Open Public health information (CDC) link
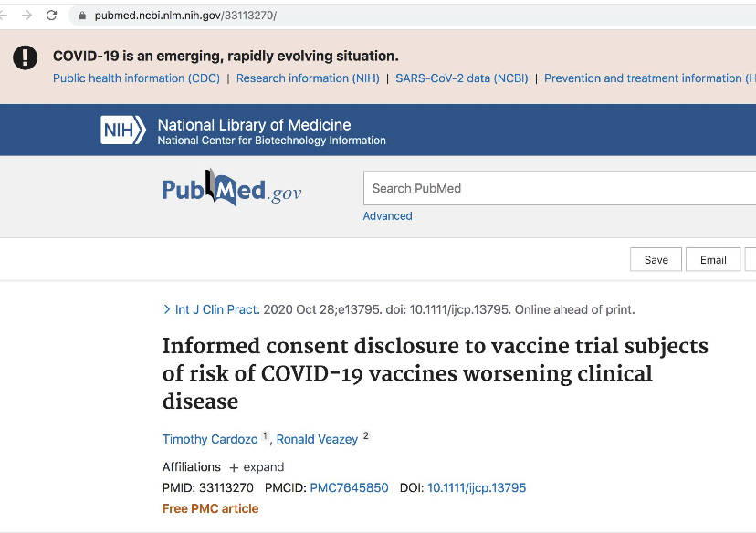The image size is (756, 533). tap(136, 78)
